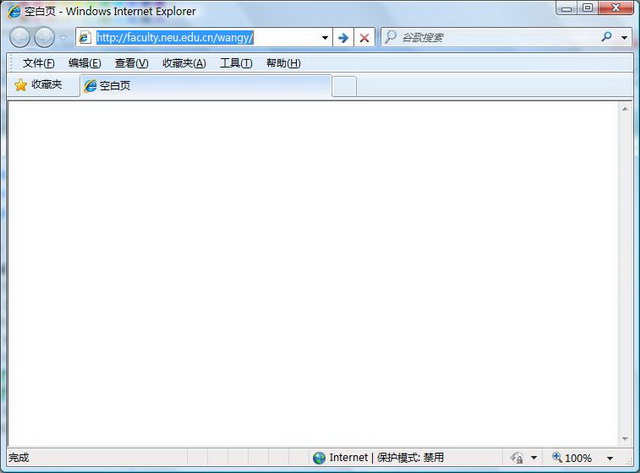Screen dimensions: 640x473
Task: Click the search magnifier button at right
Action: [x=607, y=37]
